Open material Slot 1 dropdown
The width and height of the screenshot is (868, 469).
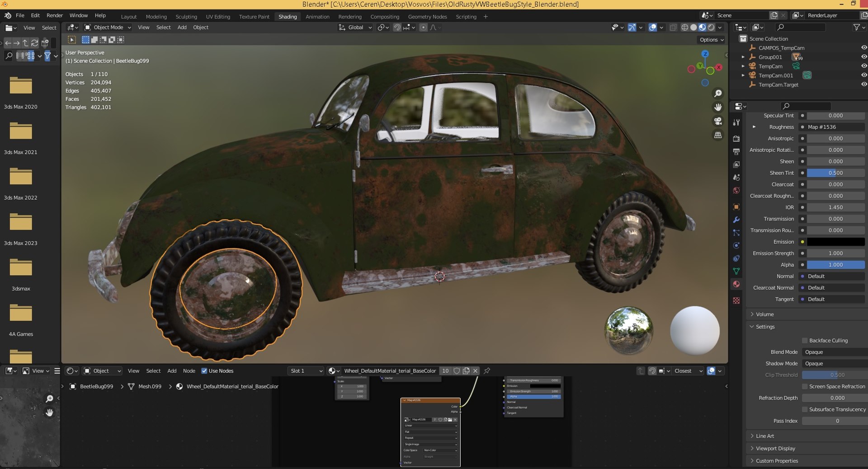click(306, 371)
